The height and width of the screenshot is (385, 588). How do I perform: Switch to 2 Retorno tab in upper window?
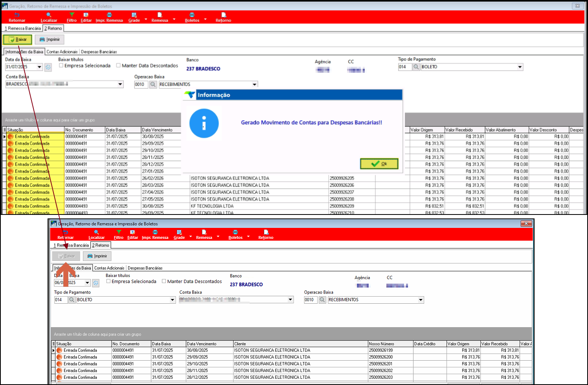(53, 28)
